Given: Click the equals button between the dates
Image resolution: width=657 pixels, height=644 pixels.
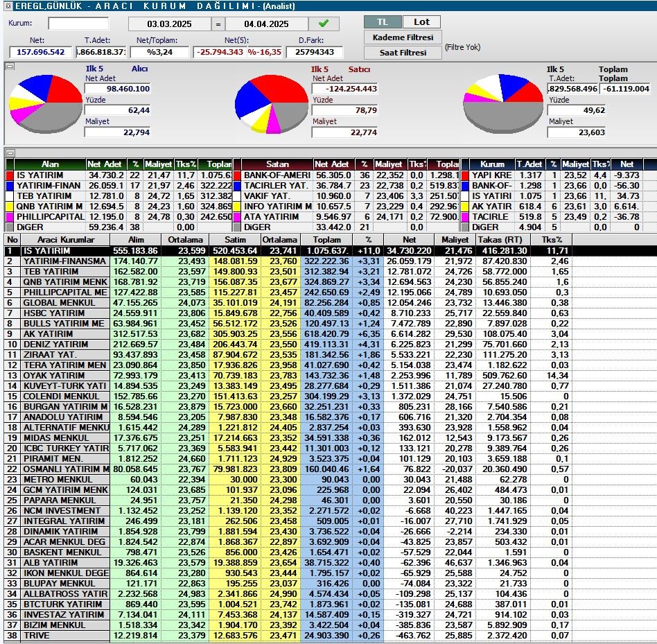Looking at the screenshot, I should click(x=218, y=24).
